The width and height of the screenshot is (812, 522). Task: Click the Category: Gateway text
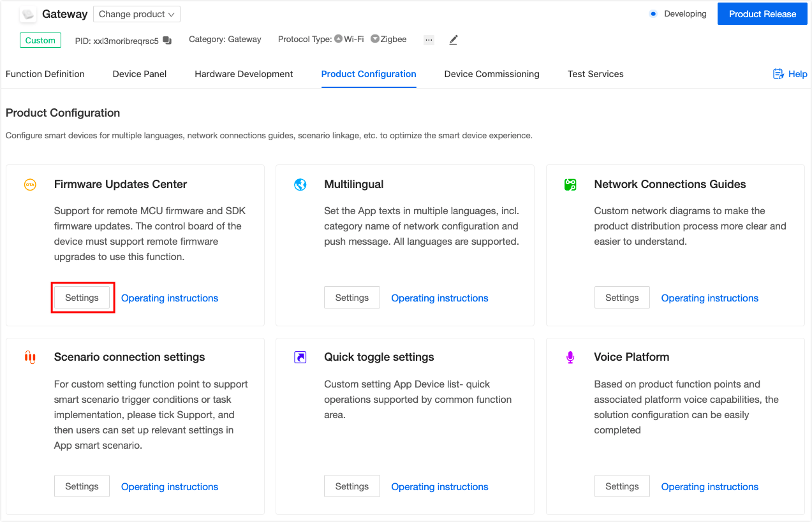point(225,40)
